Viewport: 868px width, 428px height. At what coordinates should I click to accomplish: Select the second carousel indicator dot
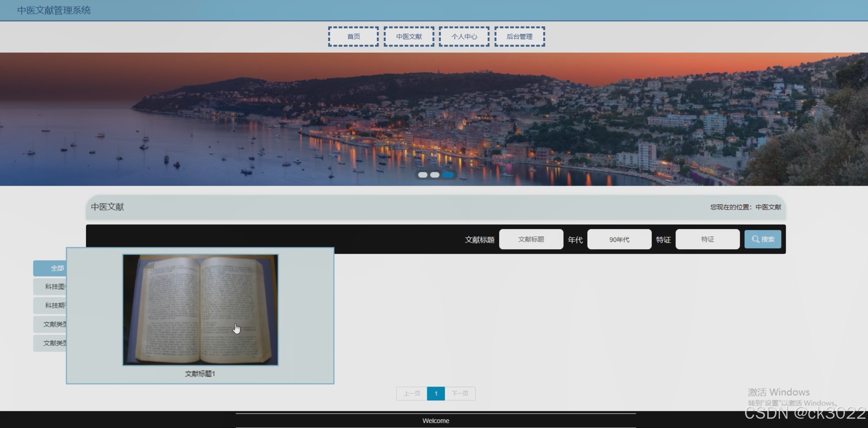(435, 175)
